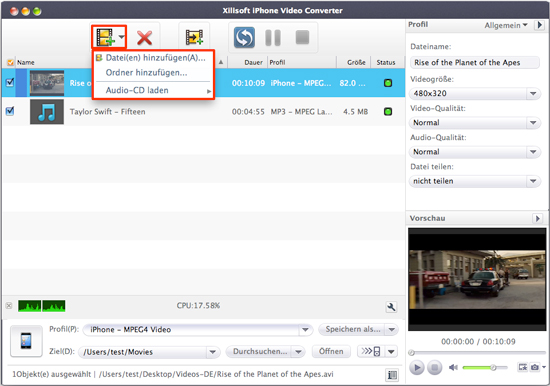Click Durchsuchen... button

point(260,351)
